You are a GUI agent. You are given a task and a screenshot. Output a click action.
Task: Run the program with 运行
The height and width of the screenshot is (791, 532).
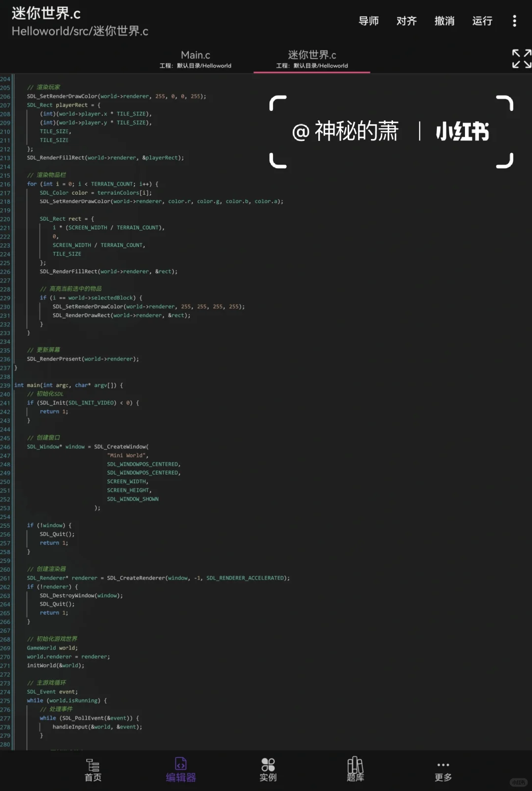482,21
